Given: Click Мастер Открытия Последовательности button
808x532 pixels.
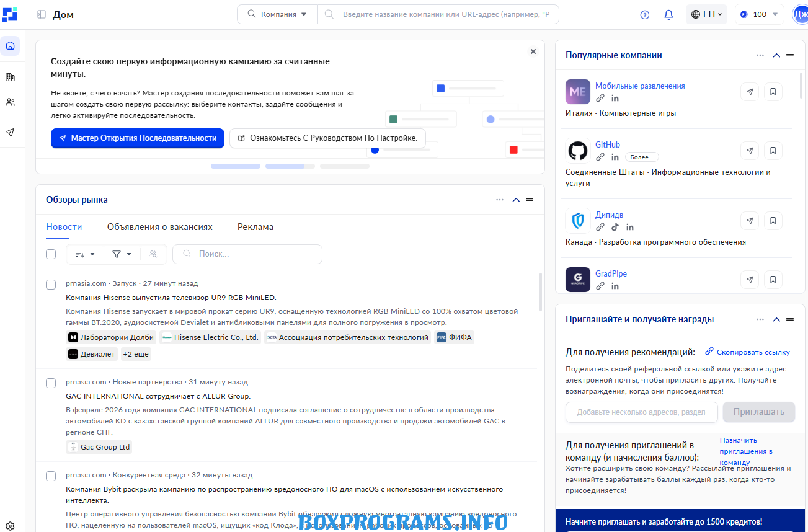Looking at the screenshot, I should tap(137, 138).
